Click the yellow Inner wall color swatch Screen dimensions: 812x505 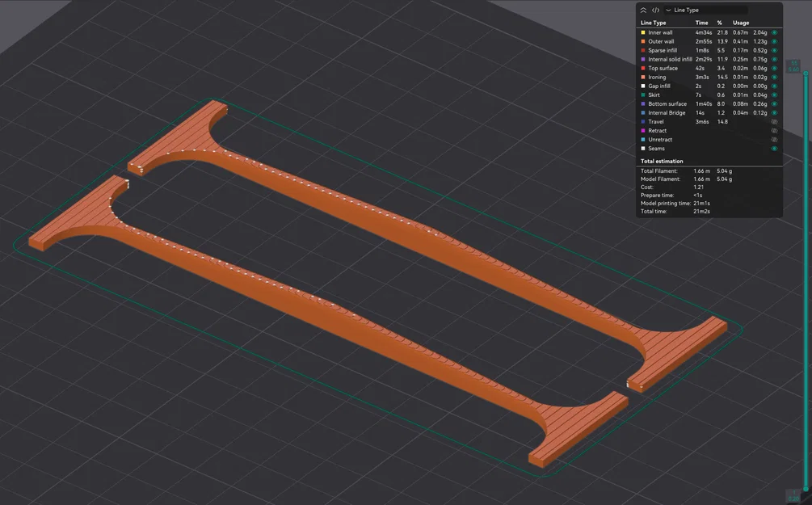tap(643, 32)
